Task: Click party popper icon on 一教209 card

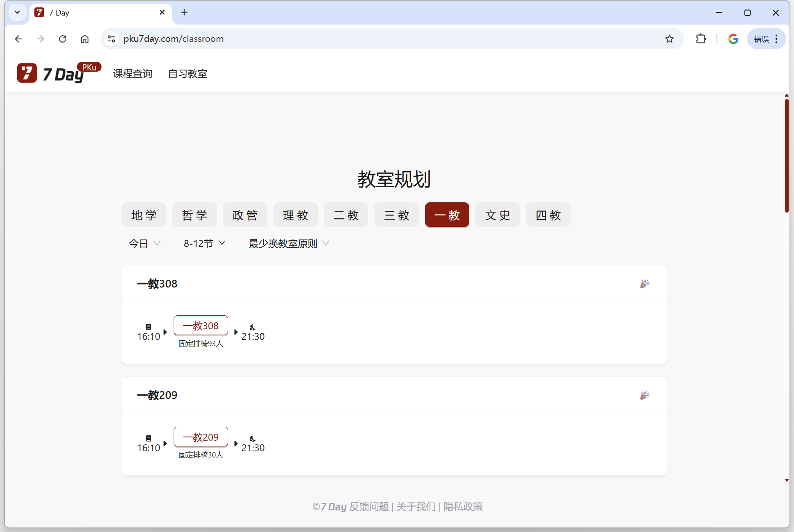Action: [645, 395]
